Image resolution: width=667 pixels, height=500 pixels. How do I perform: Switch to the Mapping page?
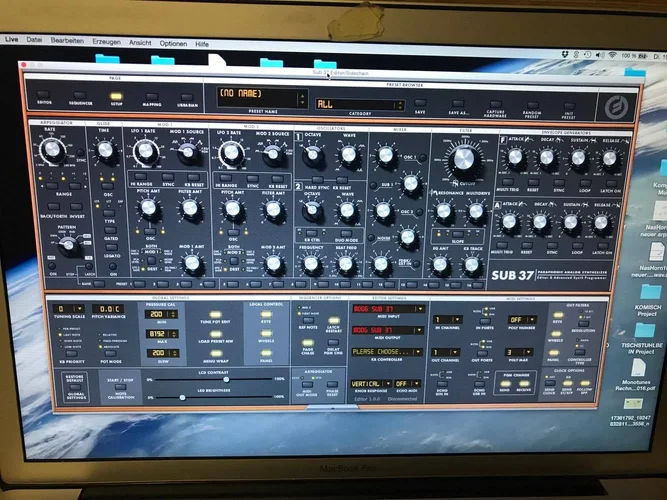pos(151,97)
